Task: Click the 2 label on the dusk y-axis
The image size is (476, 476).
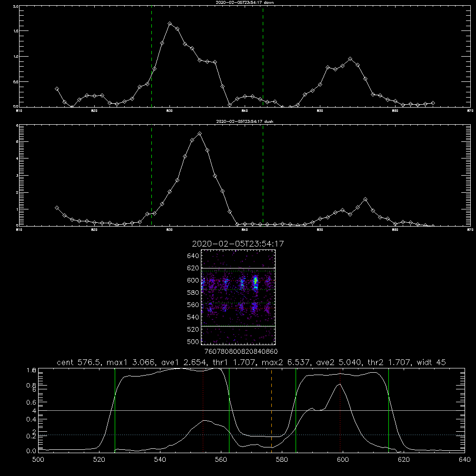Action: 17,192
